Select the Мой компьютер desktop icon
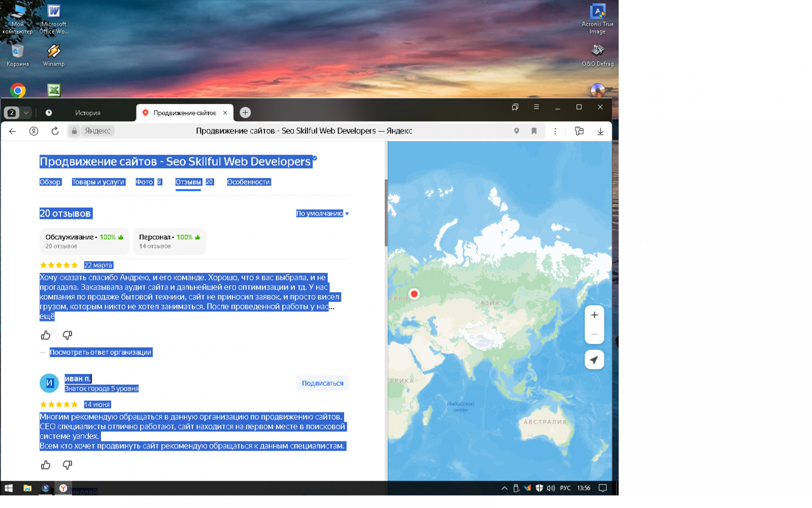Image resolution: width=812 pixels, height=508 pixels. [17, 19]
